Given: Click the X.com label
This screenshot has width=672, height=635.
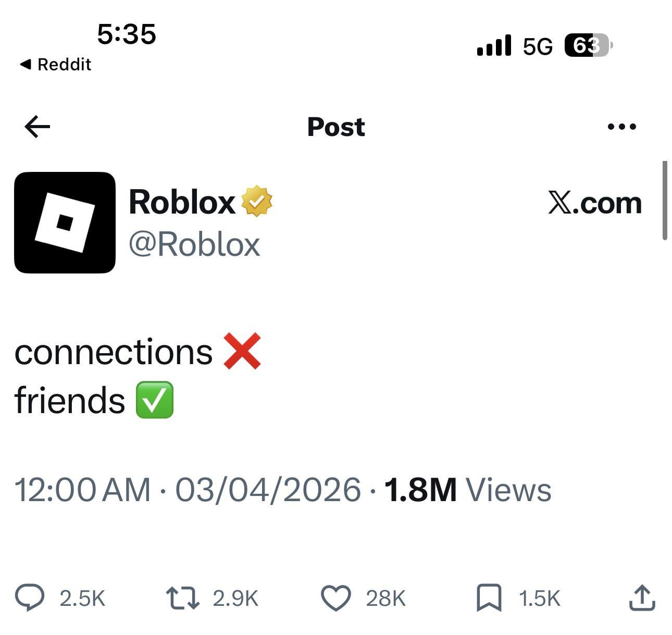Looking at the screenshot, I should coord(594,203).
